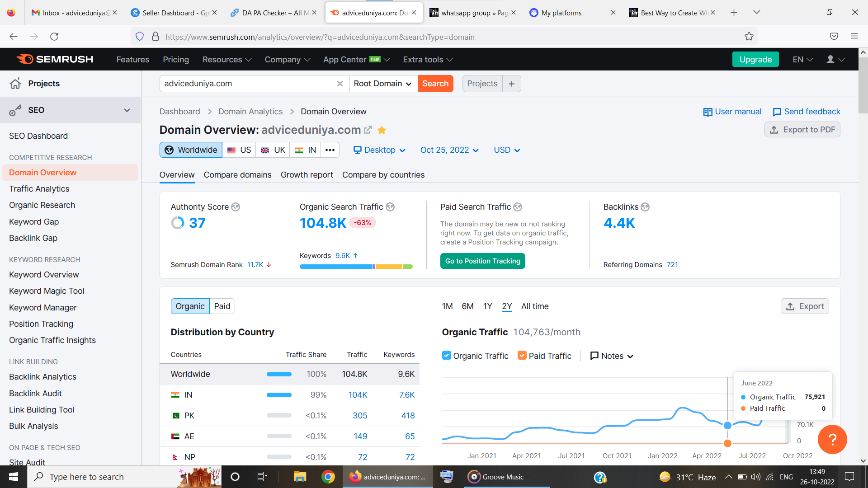Select the Organic toggle button

pyautogui.click(x=190, y=306)
